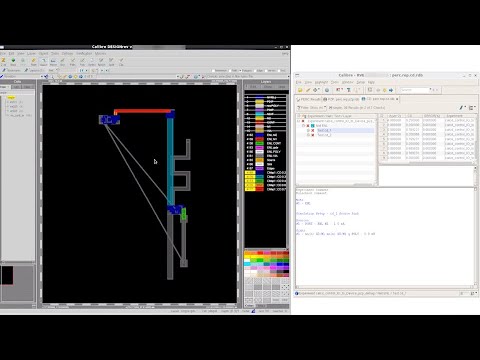Select the Sink layer row
Screen dimensions: 480x360
click(265, 164)
